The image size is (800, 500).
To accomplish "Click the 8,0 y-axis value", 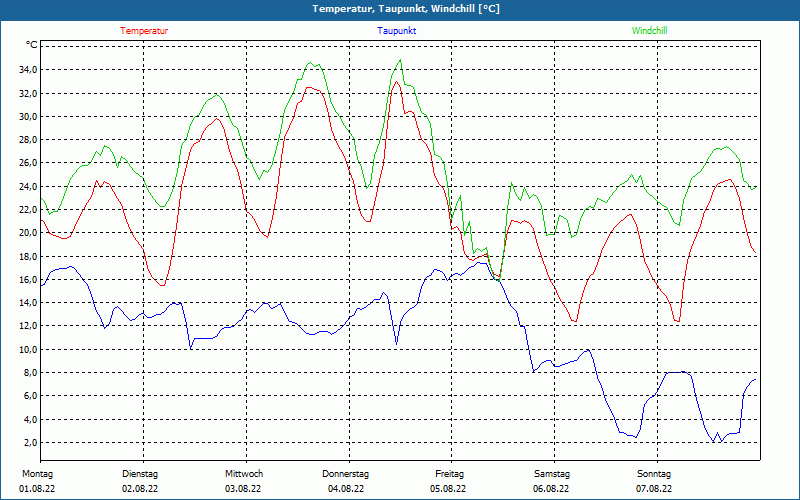I will click(x=30, y=373).
